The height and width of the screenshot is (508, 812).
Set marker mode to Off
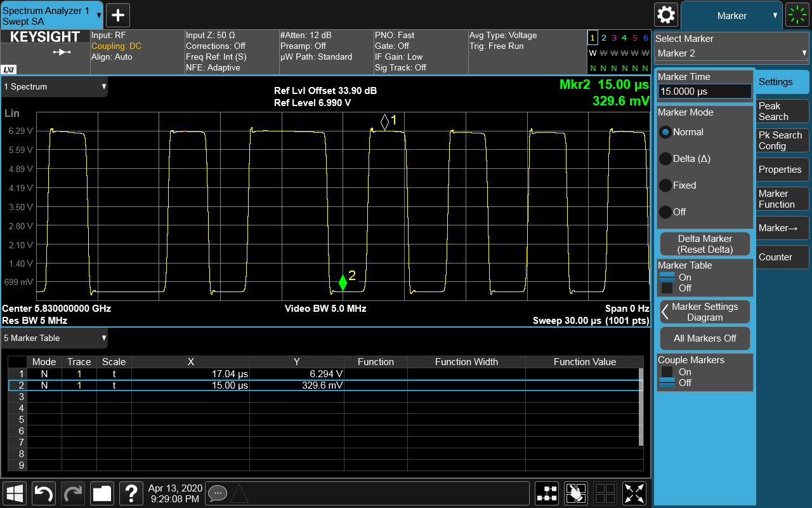pos(672,212)
